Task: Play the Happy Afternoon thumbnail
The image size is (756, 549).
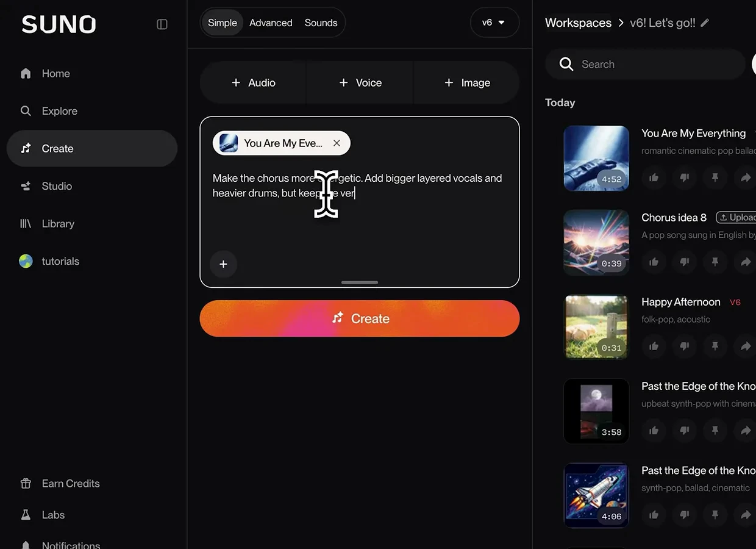Action: tap(596, 326)
